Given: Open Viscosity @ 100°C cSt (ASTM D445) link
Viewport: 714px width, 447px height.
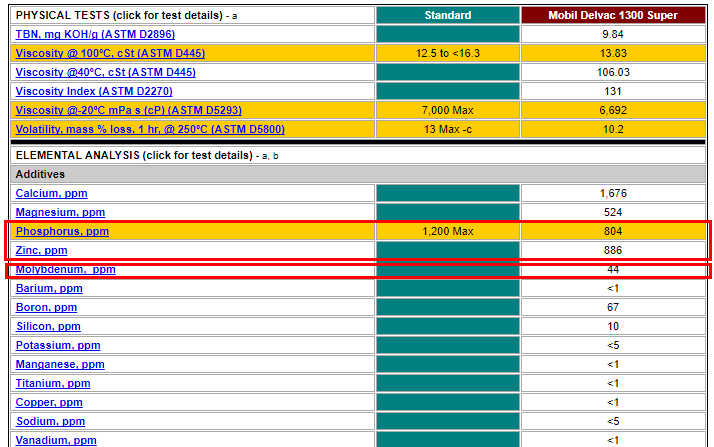Looking at the screenshot, I should [x=110, y=53].
